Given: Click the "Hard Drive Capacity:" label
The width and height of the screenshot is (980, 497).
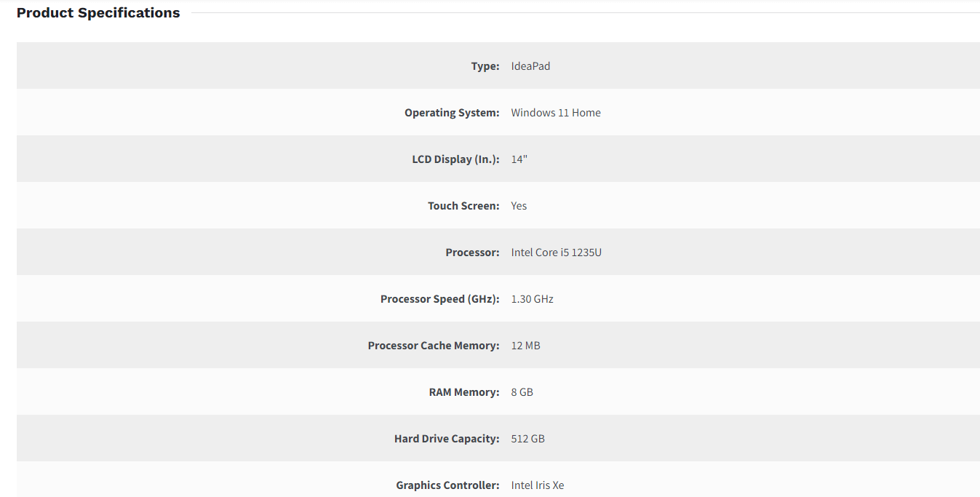Looking at the screenshot, I should [447, 439].
